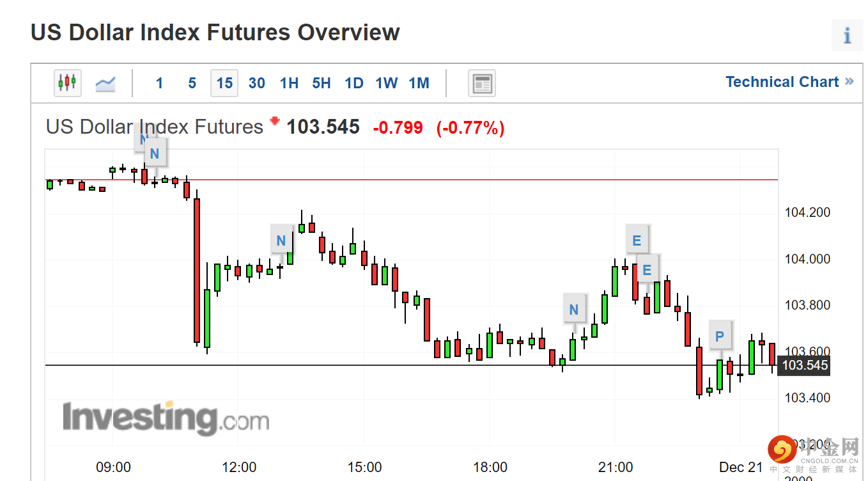Click the upper E event marker
This screenshot has width=868, height=481.
click(637, 240)
